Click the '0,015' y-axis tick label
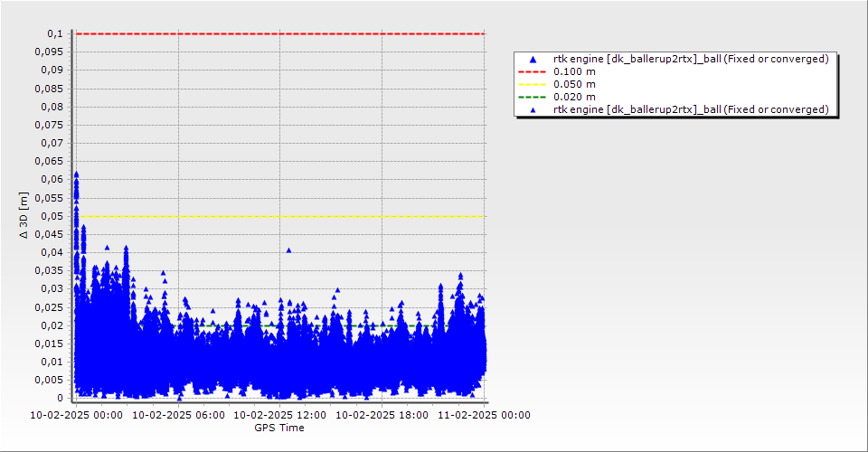 tap(49, 344)
